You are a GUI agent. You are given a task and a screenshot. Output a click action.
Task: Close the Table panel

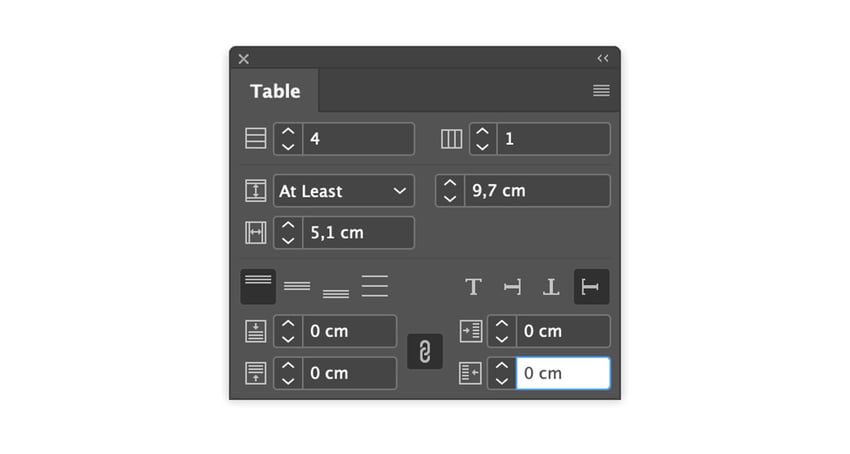244,59
